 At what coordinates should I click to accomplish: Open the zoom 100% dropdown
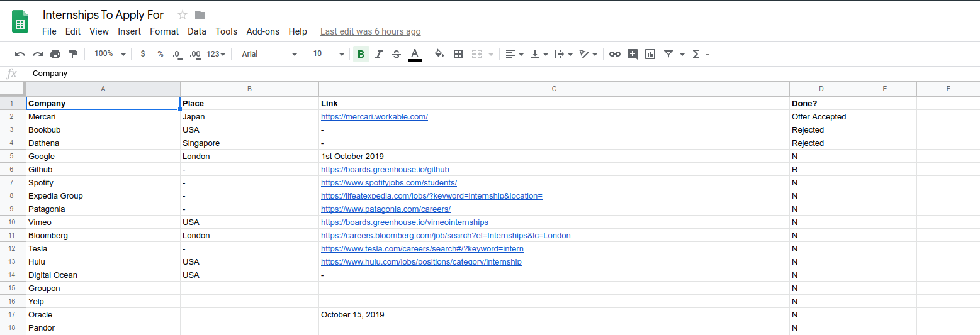point(110,54)
